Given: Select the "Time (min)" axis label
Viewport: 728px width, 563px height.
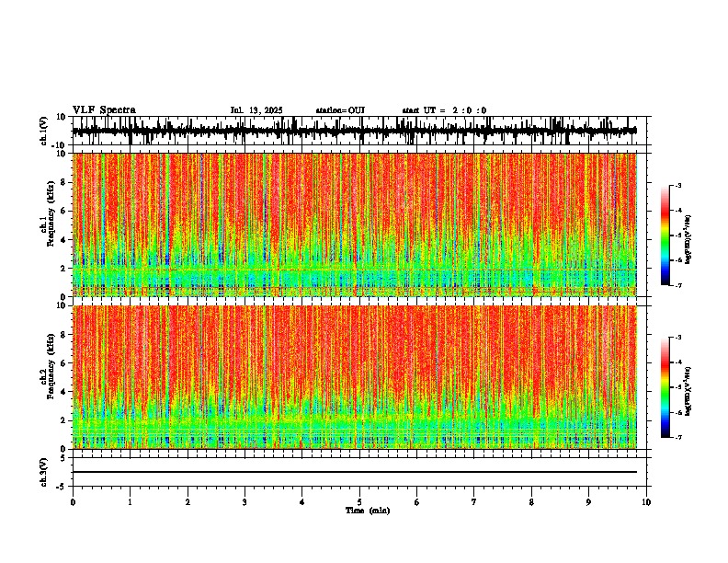Looking at the screenshot, I should tap(368, 511).
